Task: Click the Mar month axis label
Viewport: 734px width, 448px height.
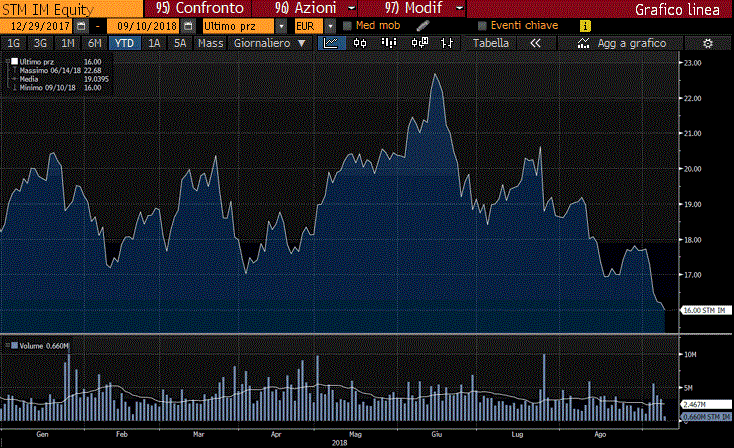Action: [x=198, y=434]
